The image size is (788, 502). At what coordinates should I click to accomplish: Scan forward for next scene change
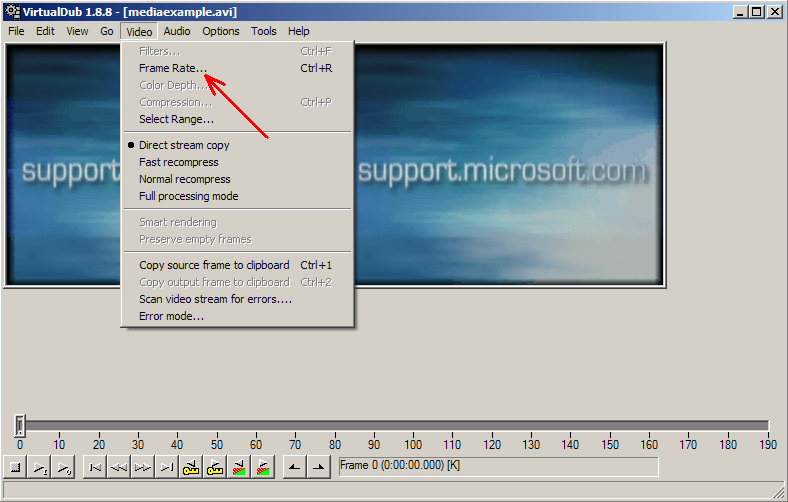point(263,467)
